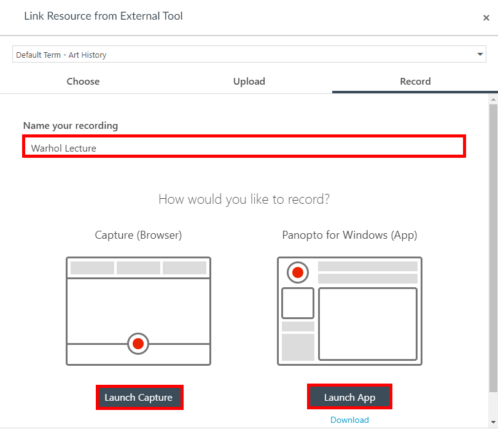The height and width of the screenshot is (448, 498).
Task: Switch to the Choose tab
Action: 83,81
